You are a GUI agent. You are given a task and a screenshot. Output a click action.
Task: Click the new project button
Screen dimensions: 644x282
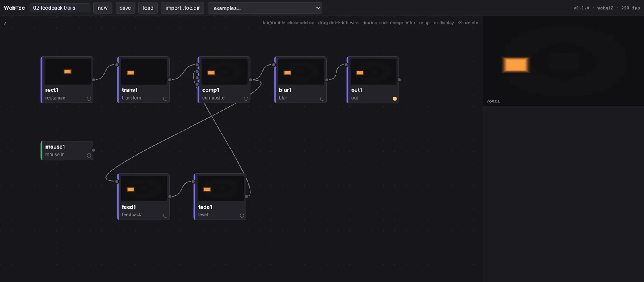(x=103, y=8)
